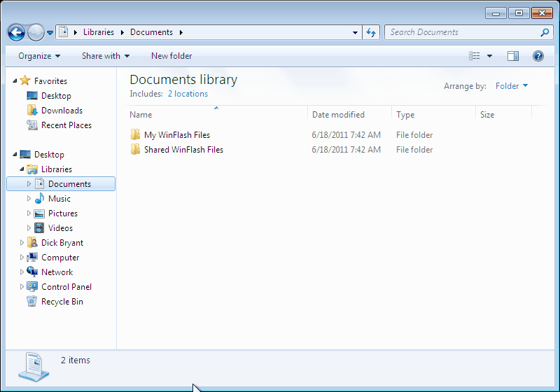Viewport: 560px width, 392px height.
Task: Select My WinFlash Files folder name
Action: click(177, 135)
